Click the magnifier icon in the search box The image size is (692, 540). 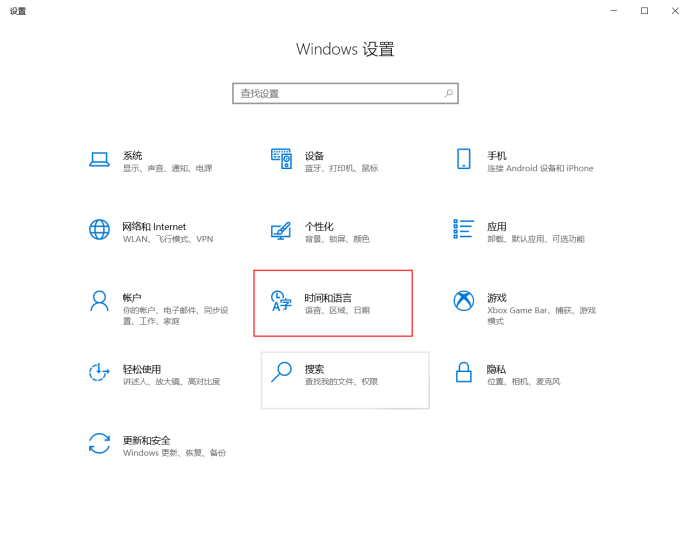click(448, 94)
